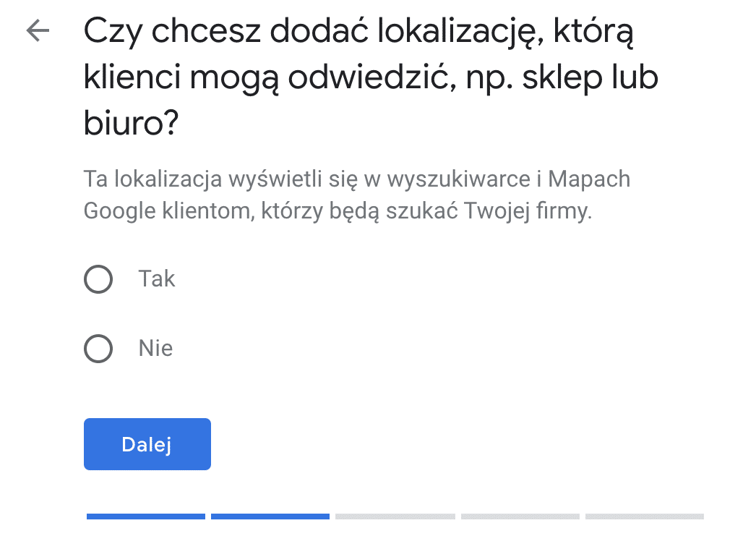Click the first blue progress segment
The height and width of the screenshot is (544, 756).
(145, 517)
